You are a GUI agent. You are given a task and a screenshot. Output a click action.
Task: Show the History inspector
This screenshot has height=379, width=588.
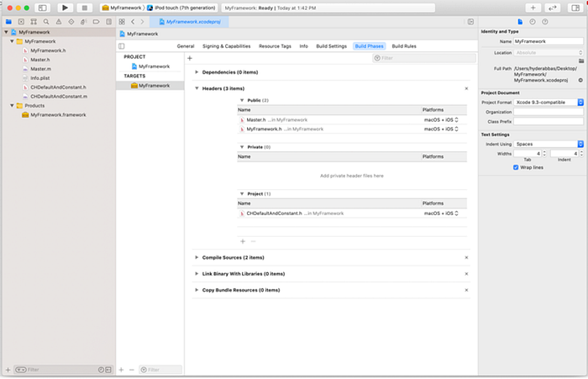click(x=533, y=22)
